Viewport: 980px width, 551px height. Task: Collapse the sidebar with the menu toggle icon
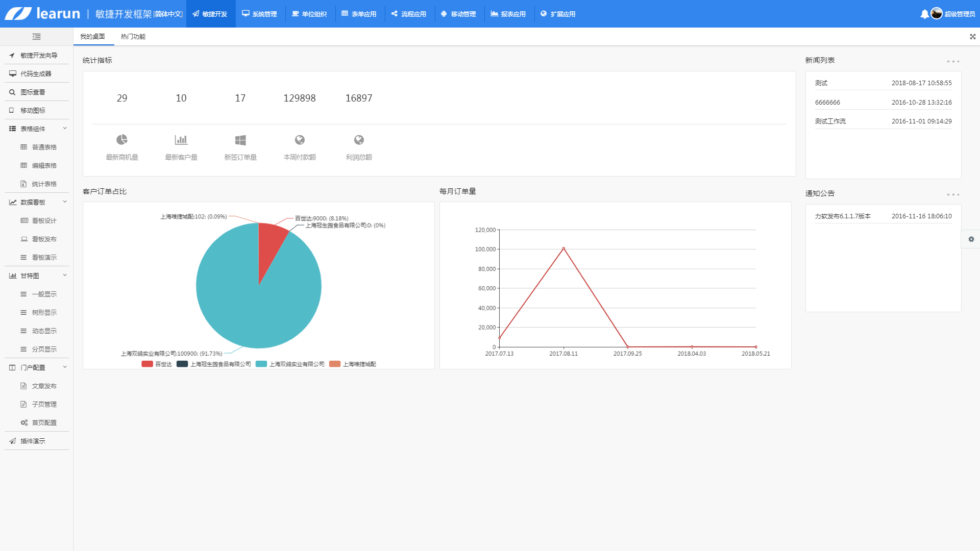point(36,37)
